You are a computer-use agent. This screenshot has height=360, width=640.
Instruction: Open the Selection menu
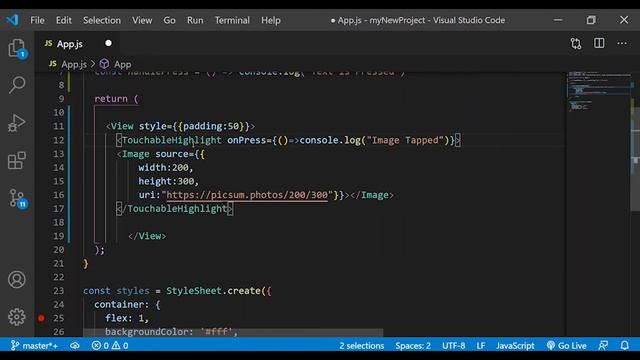[102, 20]
